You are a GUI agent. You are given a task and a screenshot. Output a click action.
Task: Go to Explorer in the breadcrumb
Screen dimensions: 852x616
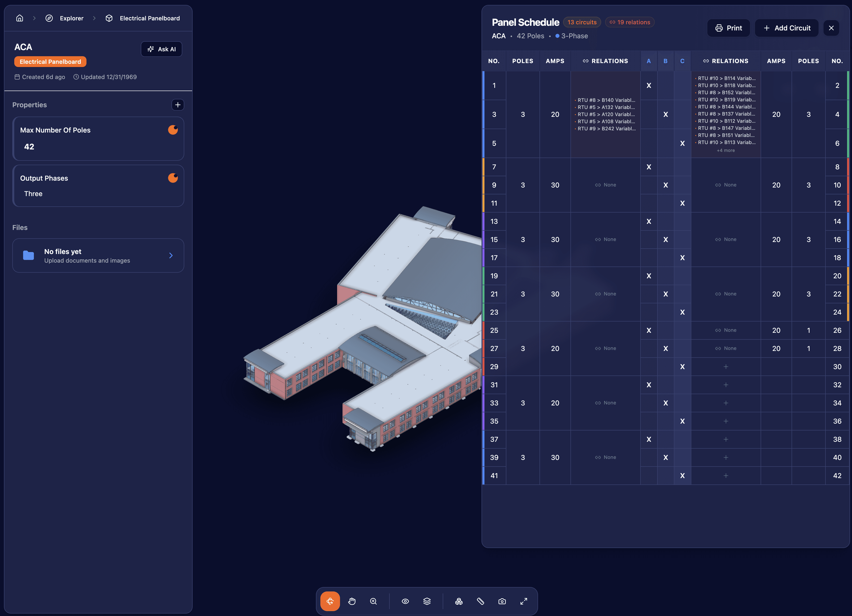coord(71,18)
